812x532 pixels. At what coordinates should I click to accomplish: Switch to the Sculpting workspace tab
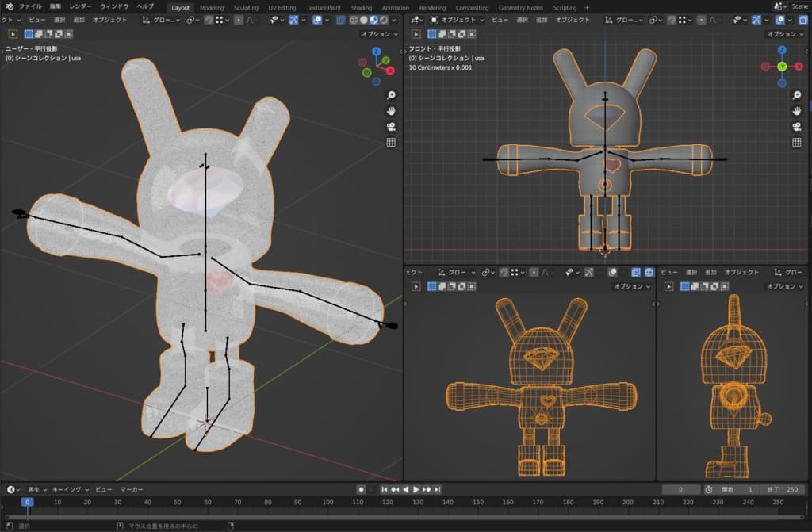[246, 7]
